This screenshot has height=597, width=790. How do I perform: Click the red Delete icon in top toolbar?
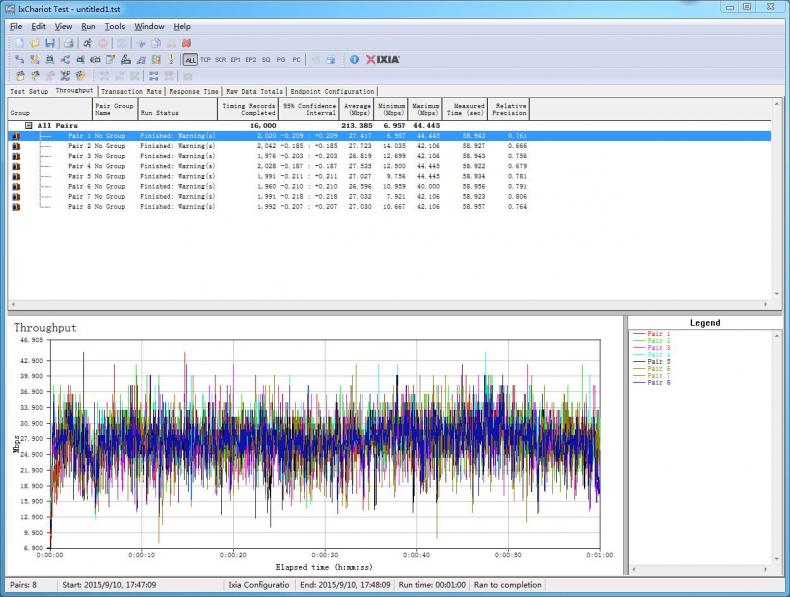pos(187,43)
